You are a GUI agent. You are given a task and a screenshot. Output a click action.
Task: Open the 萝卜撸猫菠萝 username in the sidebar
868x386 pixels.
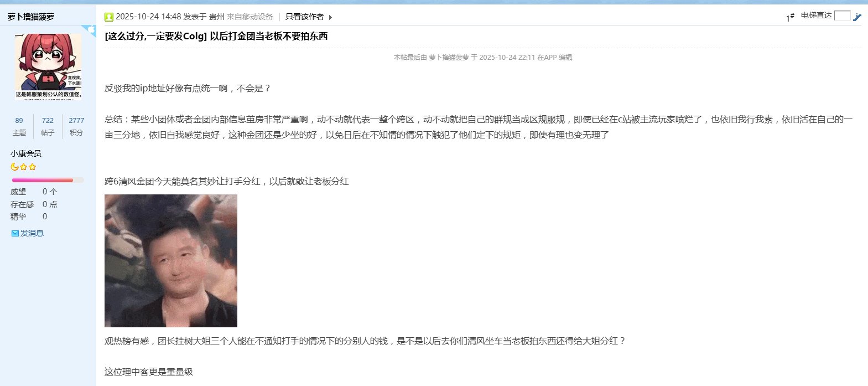[31, 17]
